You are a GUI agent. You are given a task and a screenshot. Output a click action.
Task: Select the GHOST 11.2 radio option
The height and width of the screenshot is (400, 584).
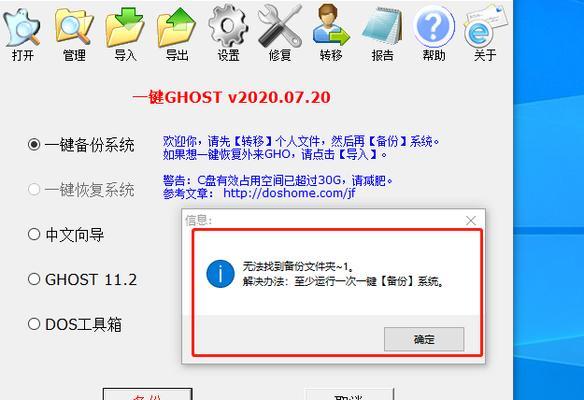(x=34, y=279)
